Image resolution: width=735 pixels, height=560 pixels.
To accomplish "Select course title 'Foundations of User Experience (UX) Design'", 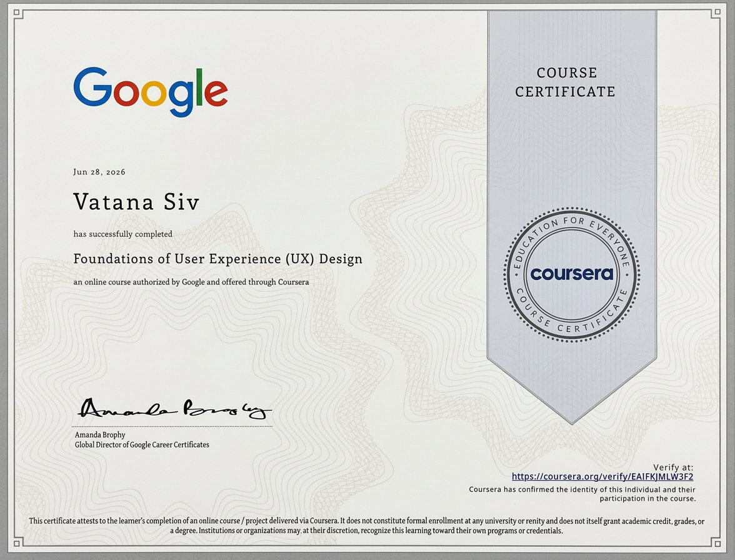I will [218, 259].
